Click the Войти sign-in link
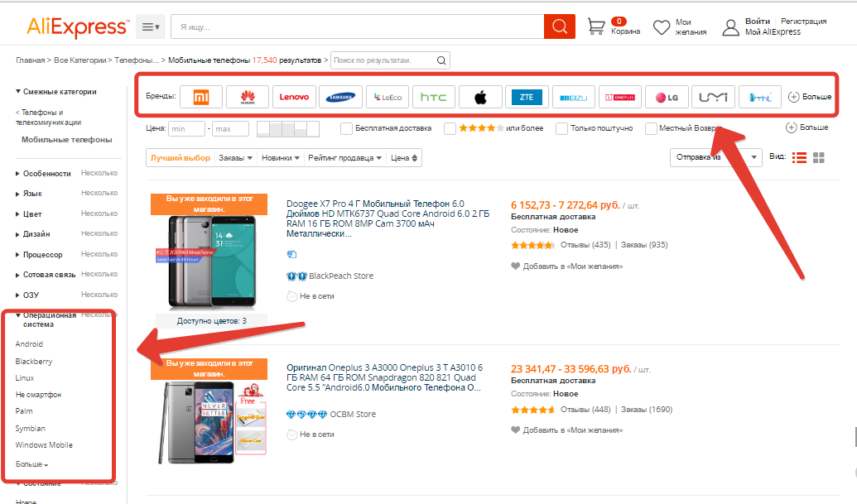Viewport: 857px width, 504px height. (758, 22)
